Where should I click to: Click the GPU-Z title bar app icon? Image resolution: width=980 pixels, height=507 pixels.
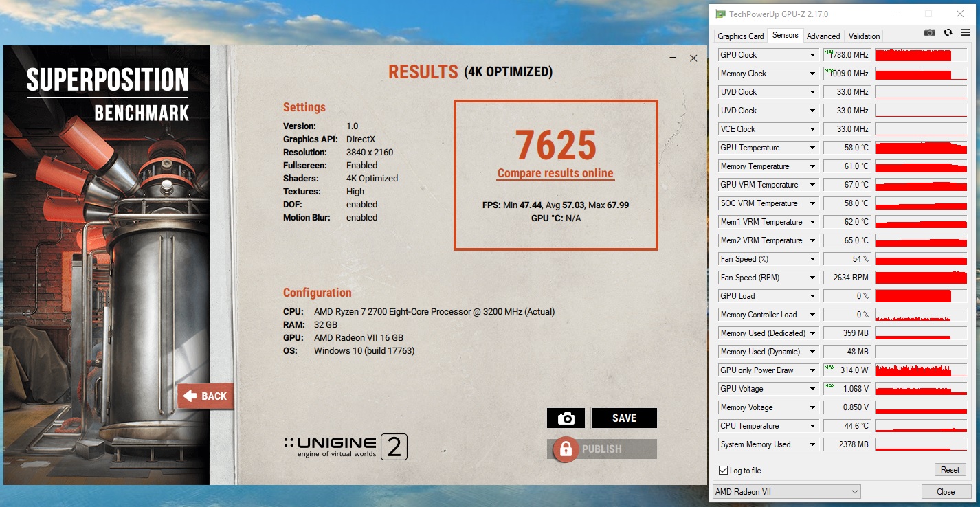pos(720,14)
